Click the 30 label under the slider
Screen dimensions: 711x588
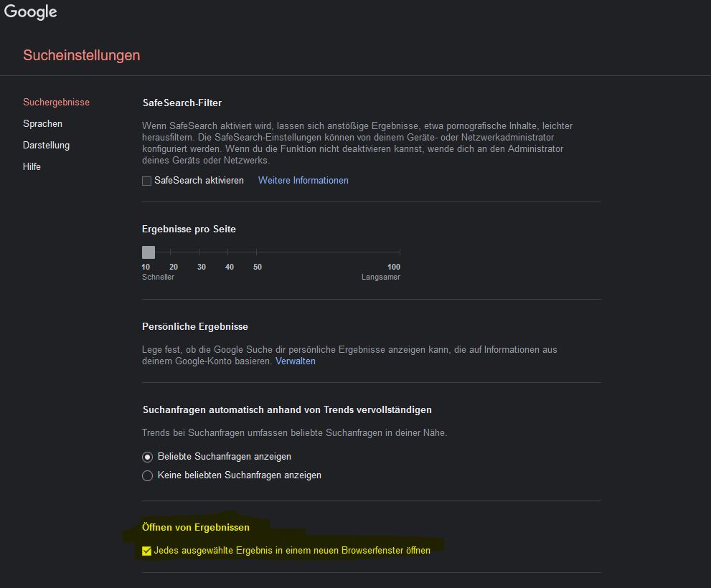point(202,267)
